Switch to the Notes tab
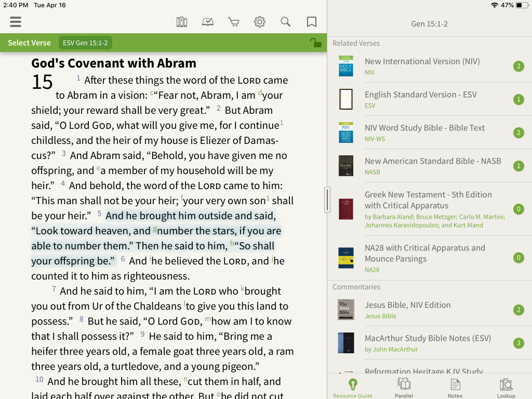This screenshot has height=399, width=532. click(455, 389)
